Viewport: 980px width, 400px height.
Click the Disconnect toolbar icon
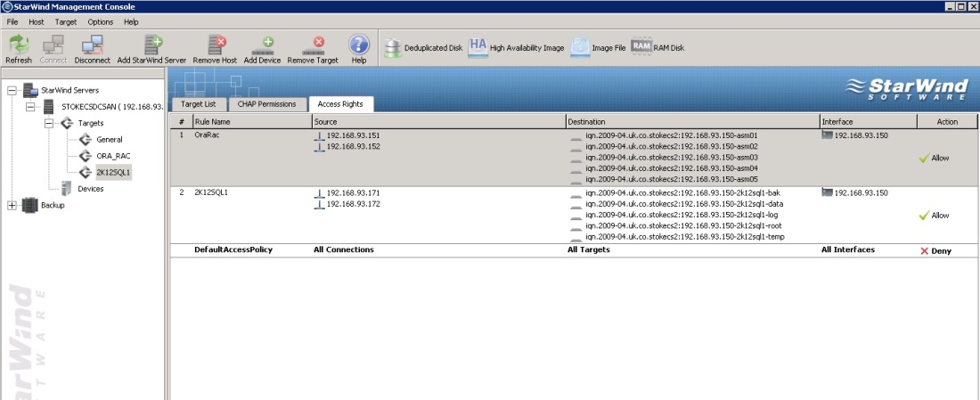point(92,45)
